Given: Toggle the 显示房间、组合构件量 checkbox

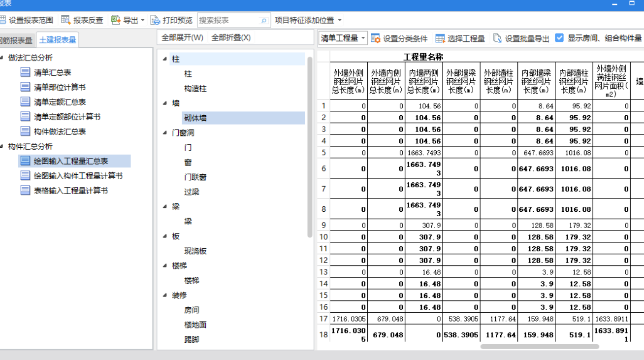Looking at the screenshot, I should point(559,38).
